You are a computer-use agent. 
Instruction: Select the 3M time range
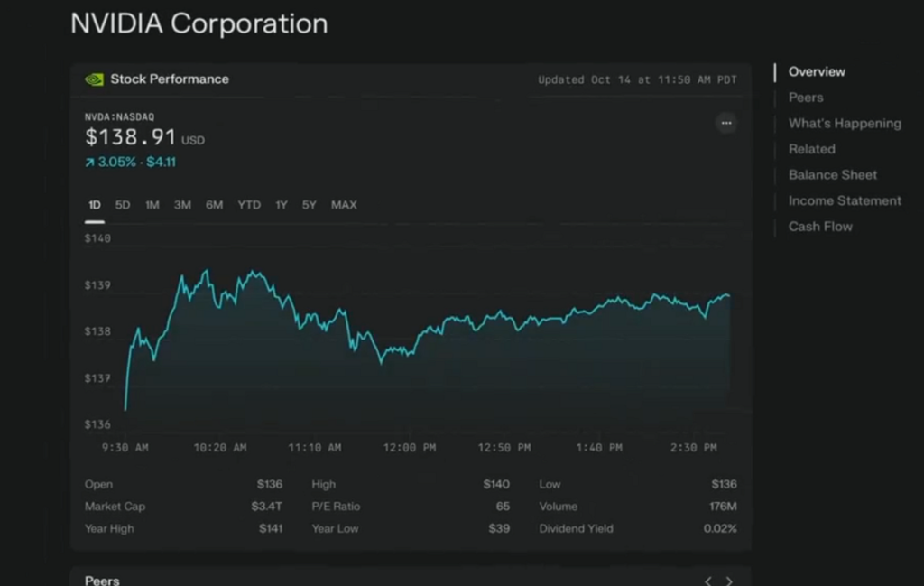tap(182, 205)
